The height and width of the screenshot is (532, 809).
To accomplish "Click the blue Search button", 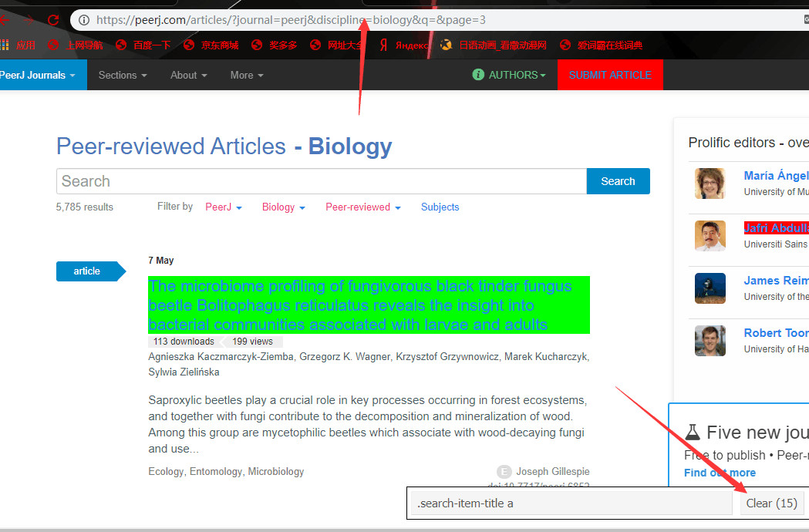I will pyautogui.click(x=618, y=181).
